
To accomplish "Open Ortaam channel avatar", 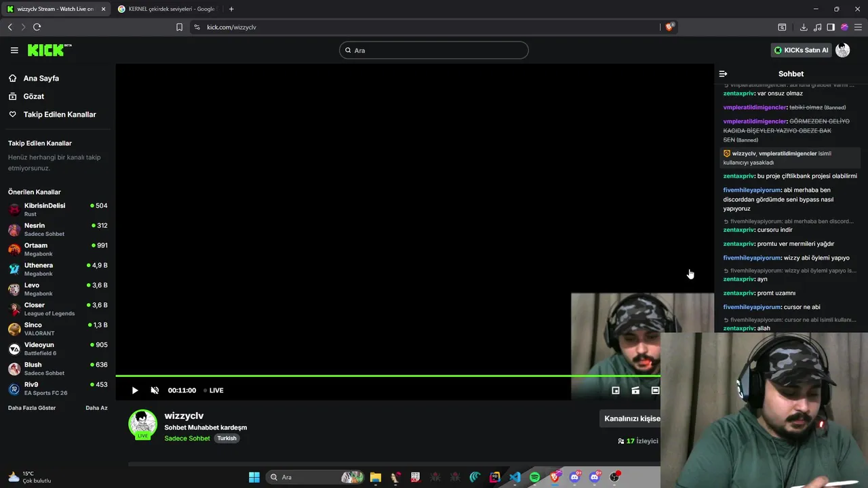I will [14, 249].
